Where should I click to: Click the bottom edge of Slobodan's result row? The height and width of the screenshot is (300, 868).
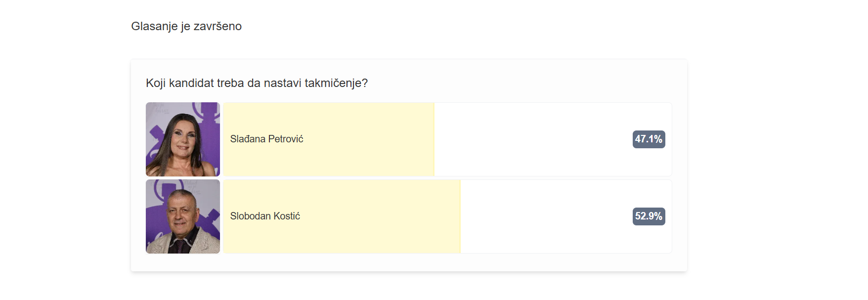pos(445,253)
